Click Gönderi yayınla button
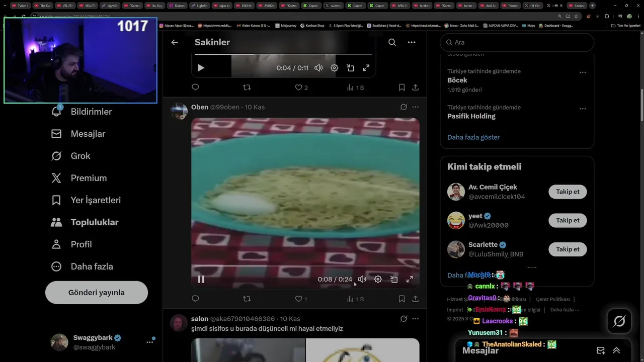Image resolution: width=644 pixels, height=362 pixels. pyautogui.click(x=97, y=293)
